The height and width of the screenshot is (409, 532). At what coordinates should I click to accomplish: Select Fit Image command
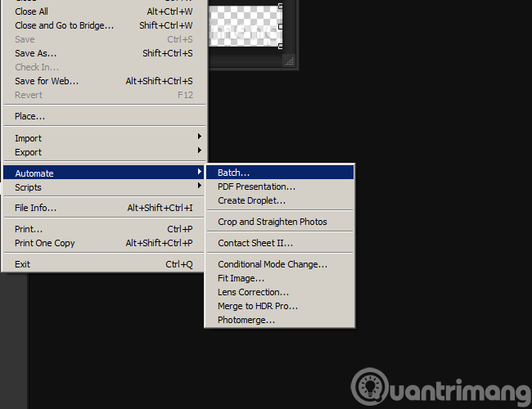[x=280, y=278]
